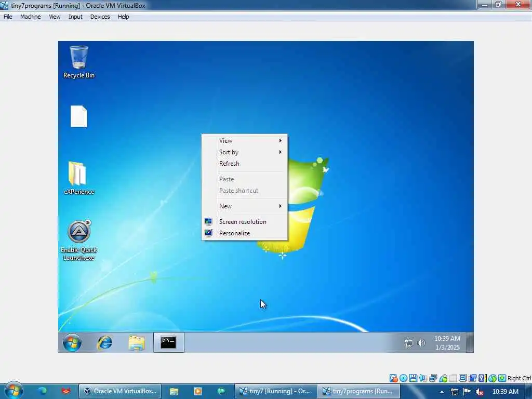This screenshot has width=532, height=399.
Task: Open the Recycle Bin icon on guest desktop
Action: point(79,62)
